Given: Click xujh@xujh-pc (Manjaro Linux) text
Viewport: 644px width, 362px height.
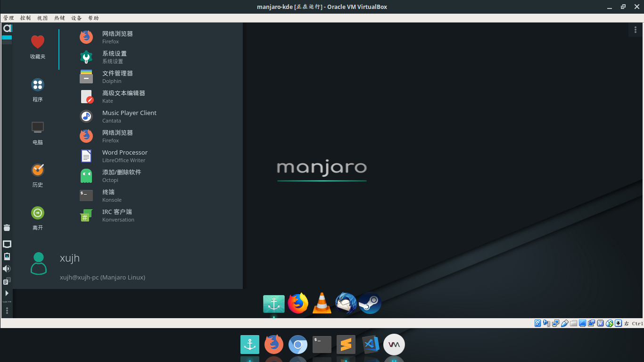Looking at the screenshot, I should pyautogui.click(x=102, y=277).
